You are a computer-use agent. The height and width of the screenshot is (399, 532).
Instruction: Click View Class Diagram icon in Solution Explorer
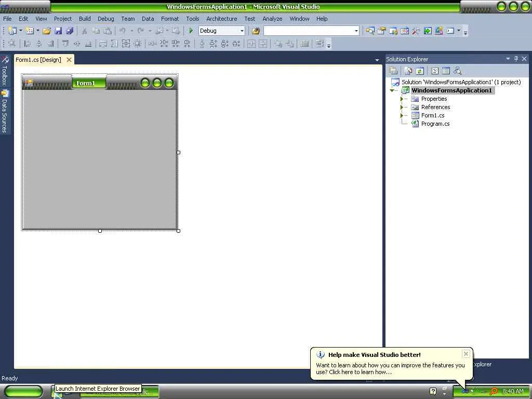458,71
